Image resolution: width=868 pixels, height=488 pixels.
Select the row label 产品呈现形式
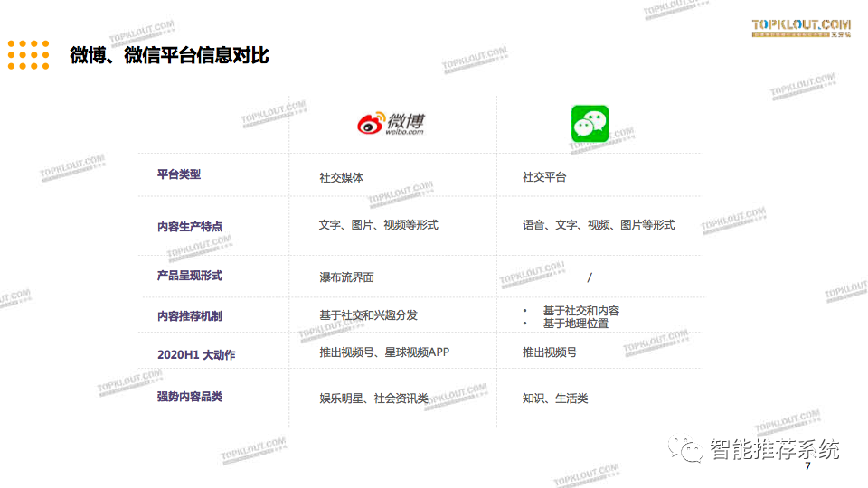pos(190,276)
